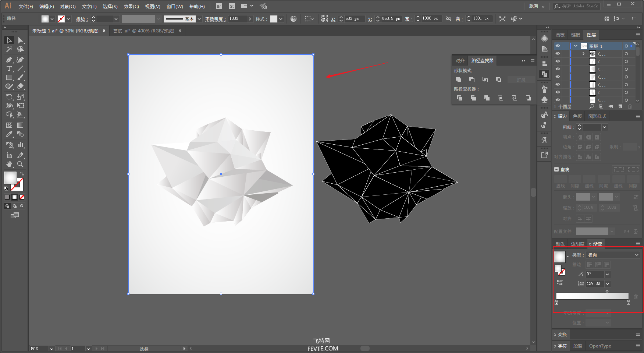Viewport: 644px width, 353px height.
Task: Select the Eyedropper tool
Action: (9, 134)
